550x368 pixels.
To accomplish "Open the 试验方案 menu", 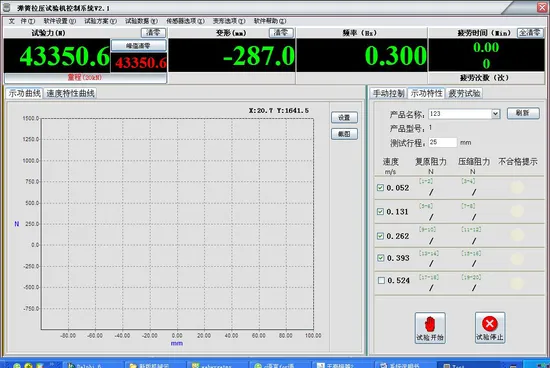I will tap(100, 21).
